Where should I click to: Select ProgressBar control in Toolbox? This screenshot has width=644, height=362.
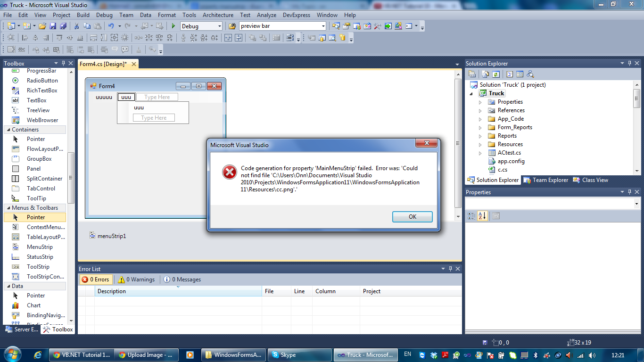pos(35,71)
